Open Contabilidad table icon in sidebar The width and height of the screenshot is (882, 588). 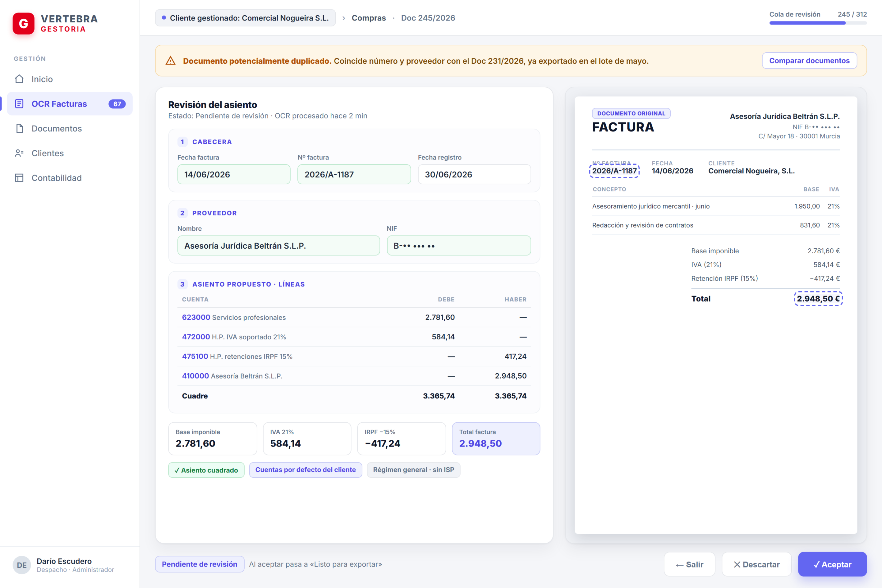pyautogui.click(x=19, y=178)
